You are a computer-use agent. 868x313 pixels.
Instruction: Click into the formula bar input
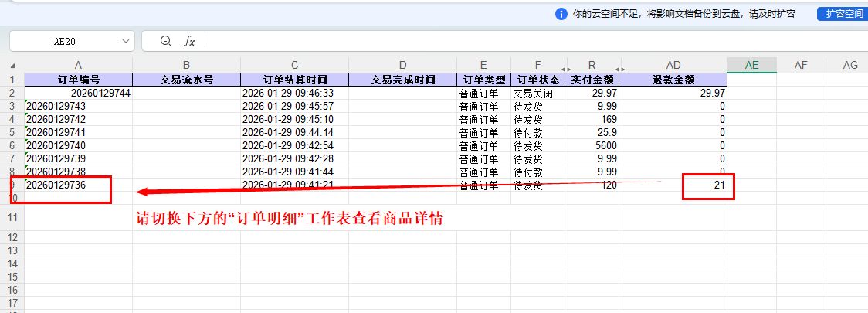[x=537, y=41]
